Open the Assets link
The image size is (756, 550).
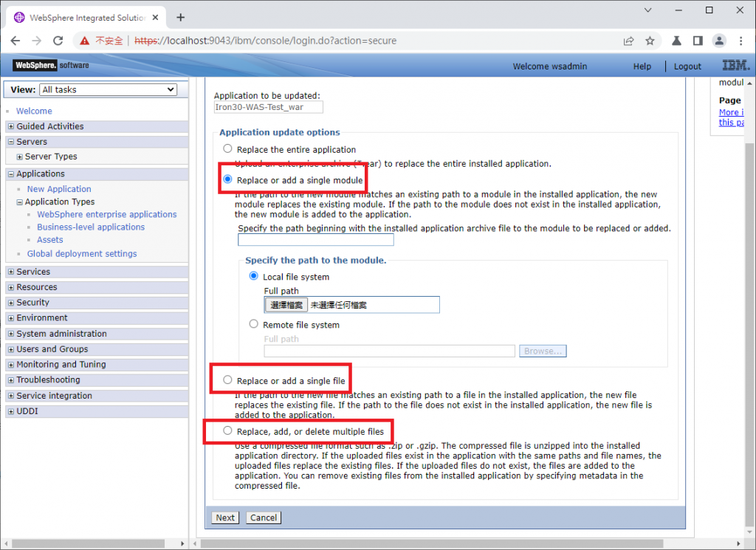pyautogui.click(x=49, y=240)
